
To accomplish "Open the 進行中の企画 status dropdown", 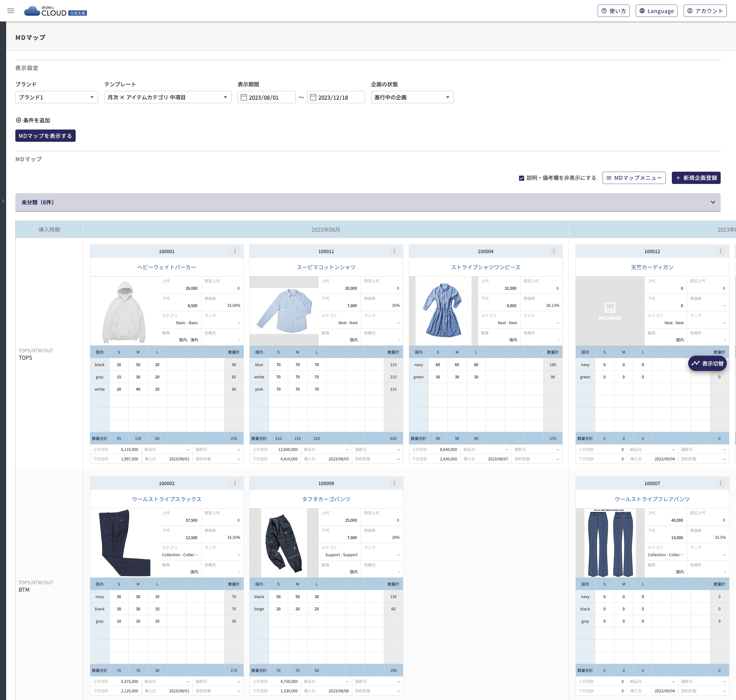I will pyautogui.click(x=412, y=97).
